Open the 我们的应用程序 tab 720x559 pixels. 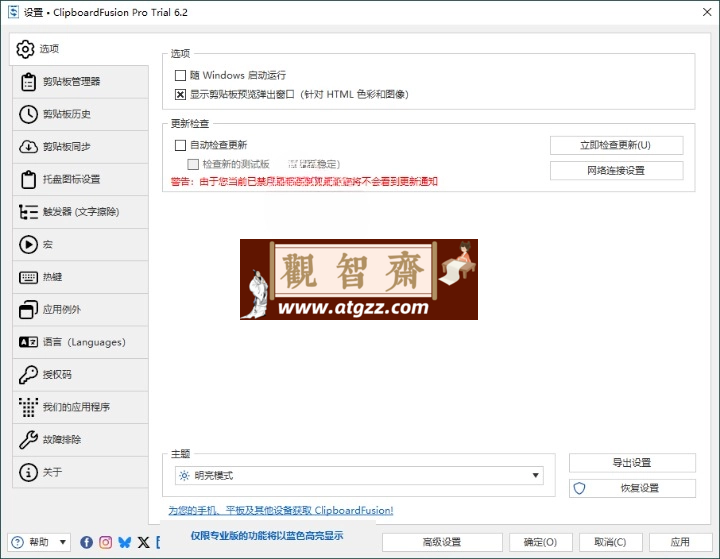[80, 407]
